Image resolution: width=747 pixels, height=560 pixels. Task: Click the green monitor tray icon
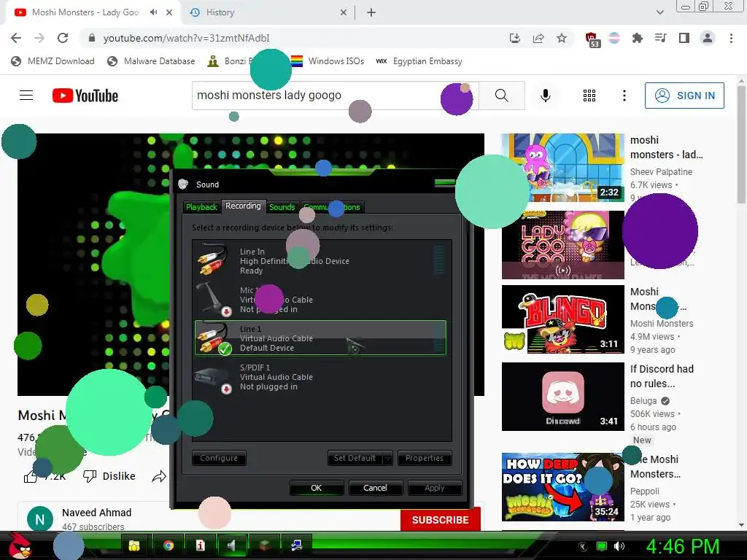[x=602, y=546]
